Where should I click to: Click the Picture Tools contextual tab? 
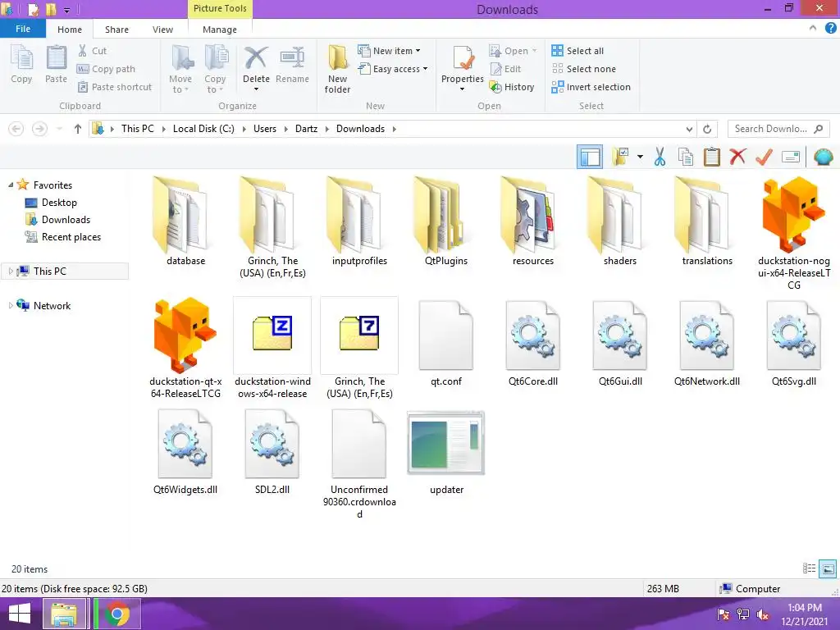(220, 8)
